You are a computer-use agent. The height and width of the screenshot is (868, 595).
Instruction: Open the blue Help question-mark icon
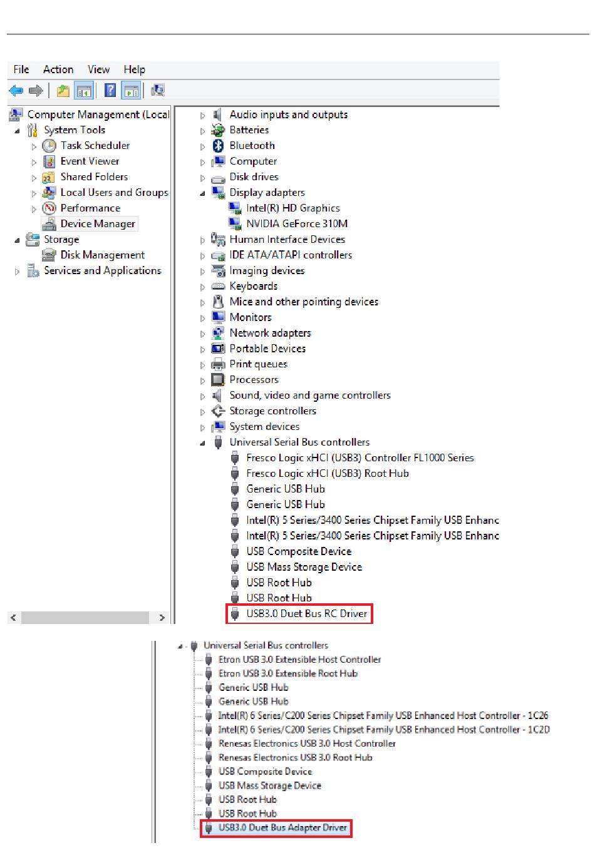(x=110, y=91)
